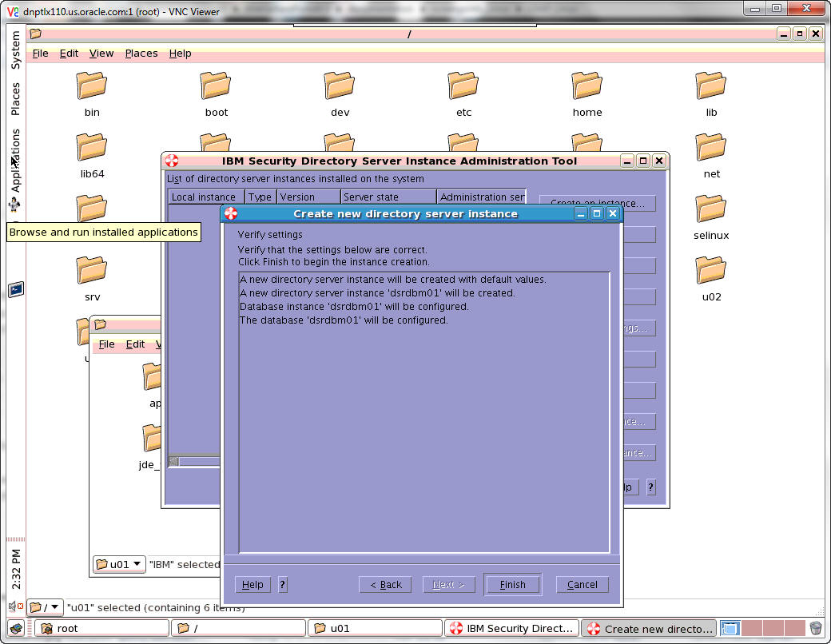This screenshot has width=831, height=644.
Task: Click the lifebuoy icon in Create instance title bar
Action: pyautogui.click(x=231, y=213)
